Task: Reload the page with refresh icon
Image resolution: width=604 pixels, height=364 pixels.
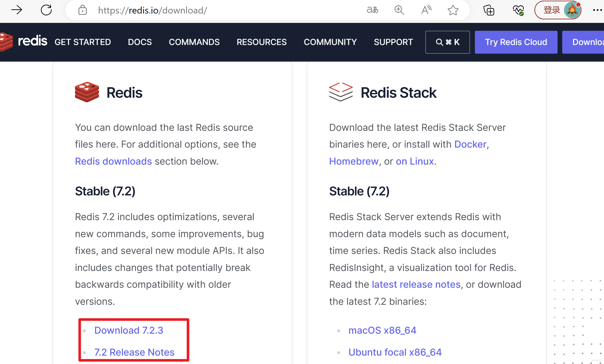Action: coord(46,10)
